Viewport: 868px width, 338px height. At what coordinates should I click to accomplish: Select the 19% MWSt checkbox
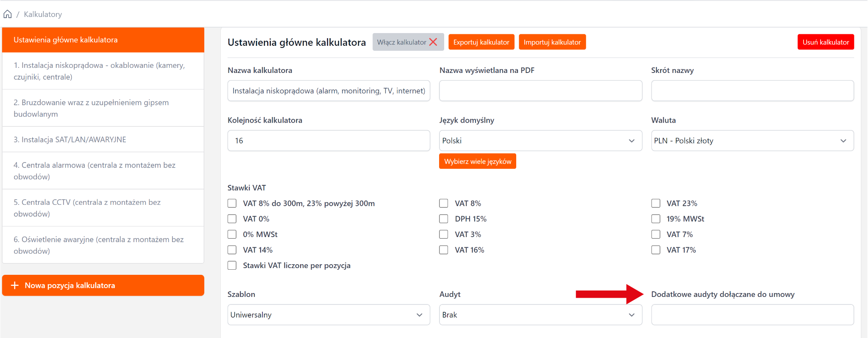pyautogui.click(x=656, y=219)
